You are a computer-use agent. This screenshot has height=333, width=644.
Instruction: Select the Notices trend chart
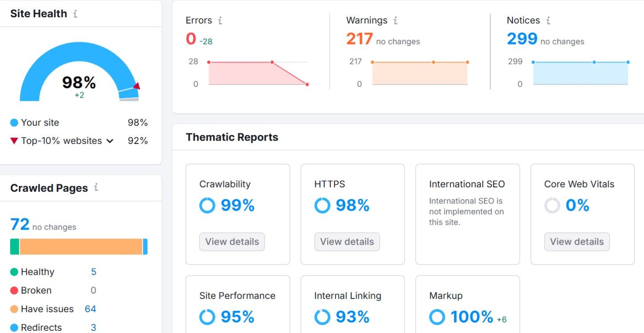coord(580,73)
